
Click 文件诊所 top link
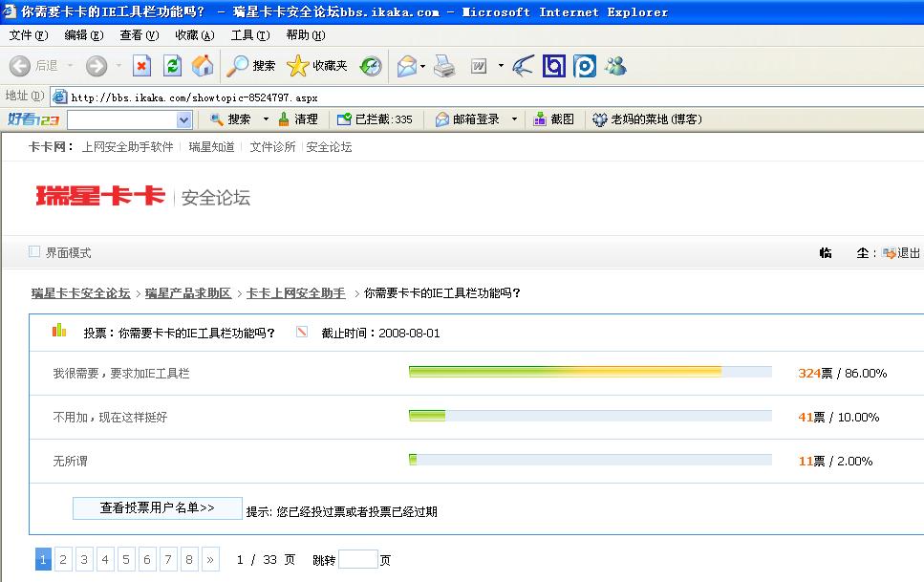click(272, 147)
